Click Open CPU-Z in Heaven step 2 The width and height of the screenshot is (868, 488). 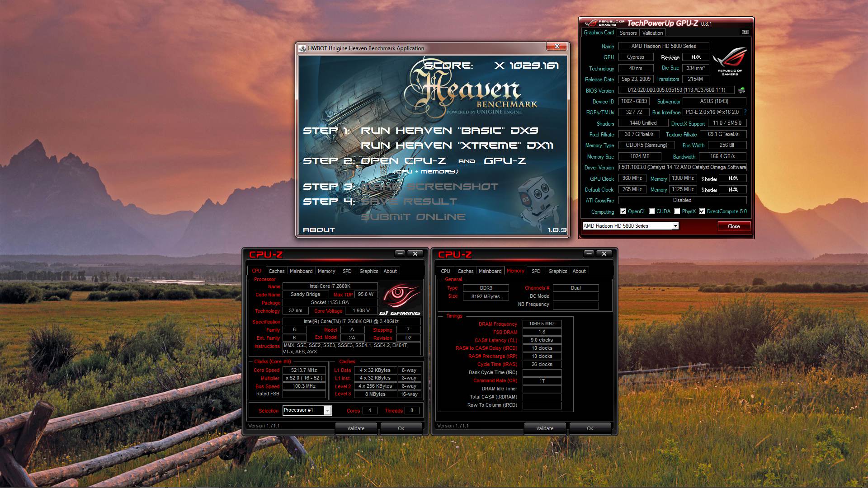(403, 161)
